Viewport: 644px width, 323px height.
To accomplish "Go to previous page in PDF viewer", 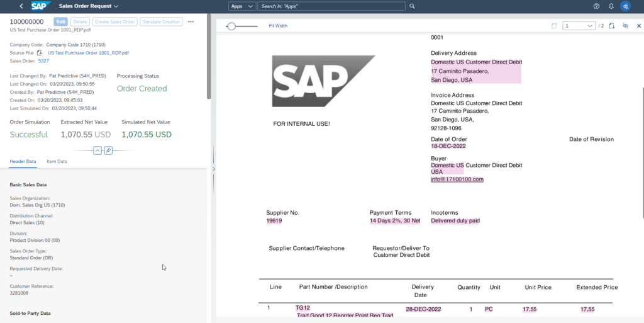I will pyautogui.click(x=554, y=26).
